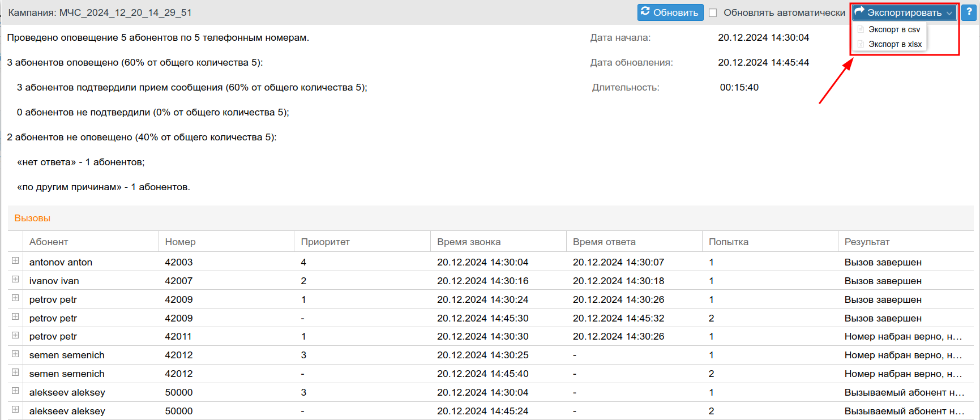Click the csv file icon in export menu
Viewport: 980px width, 420px height.
point(861,29)
